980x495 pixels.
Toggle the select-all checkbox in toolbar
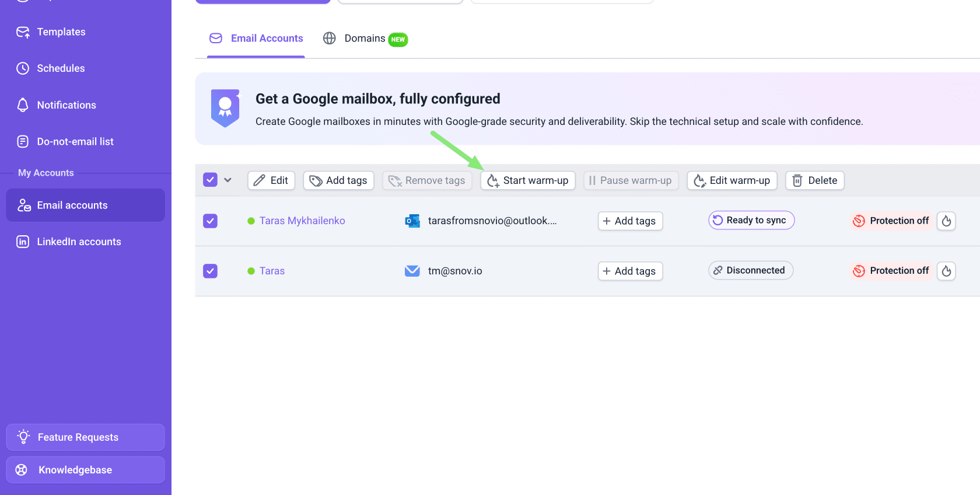point(210,180)
